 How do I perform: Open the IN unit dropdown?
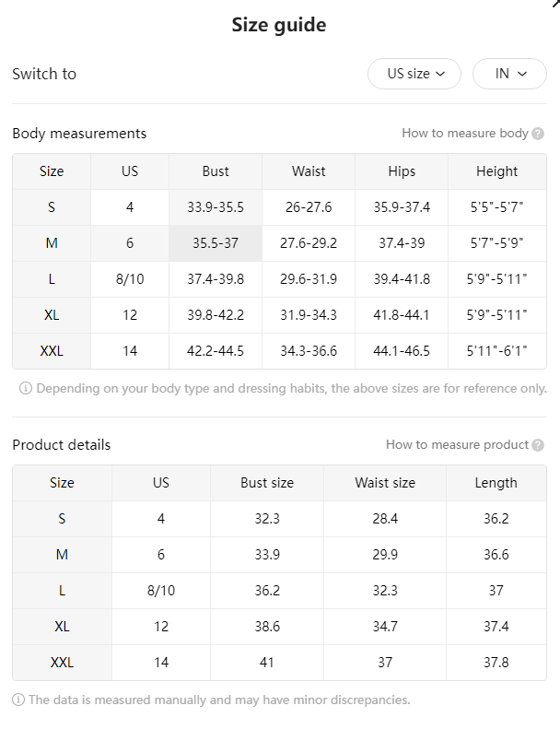pyautogui.click(x=509, y=74)
